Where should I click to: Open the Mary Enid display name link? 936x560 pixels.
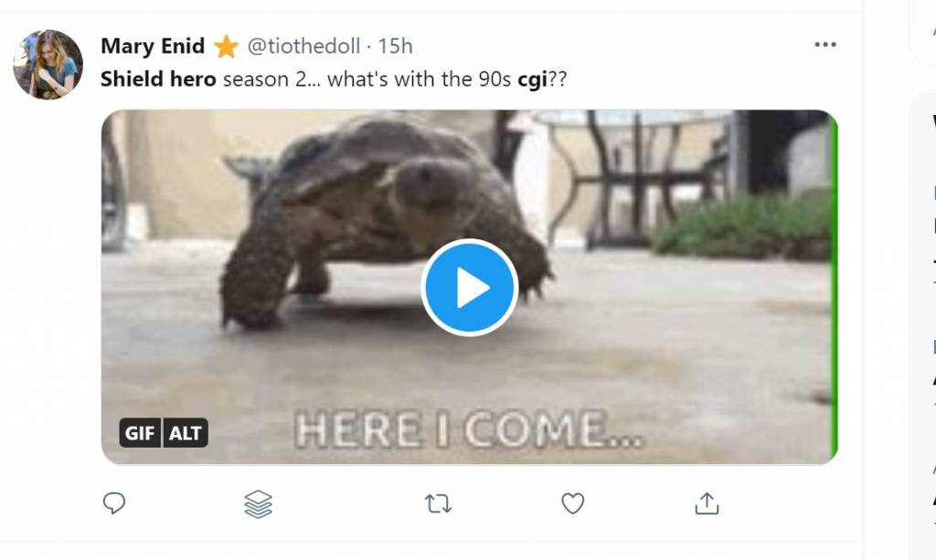[153, 46]
